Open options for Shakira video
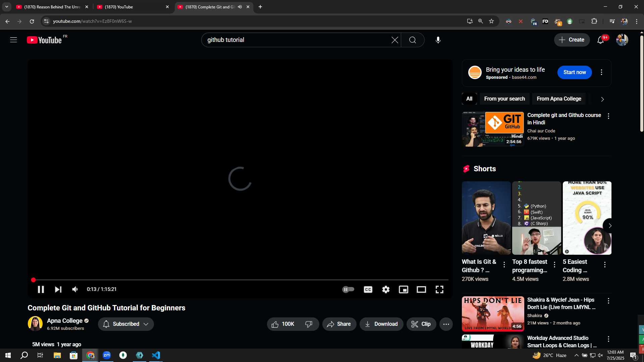Viewport: 644px width, 362px height. 608,301
